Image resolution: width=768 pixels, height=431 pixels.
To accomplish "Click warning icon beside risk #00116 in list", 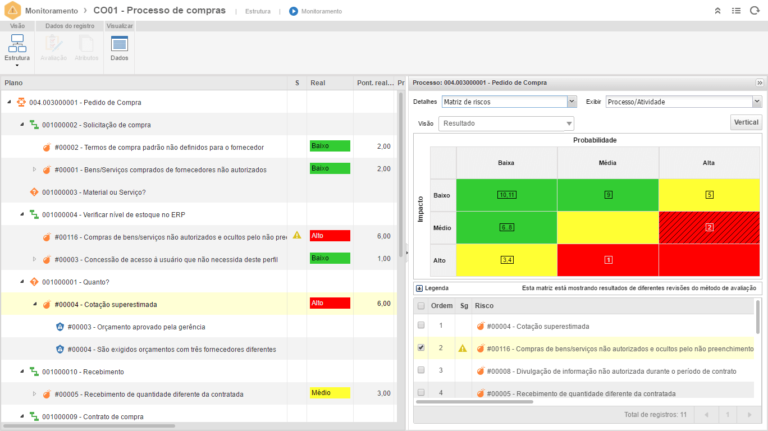I will click(462, 348).
